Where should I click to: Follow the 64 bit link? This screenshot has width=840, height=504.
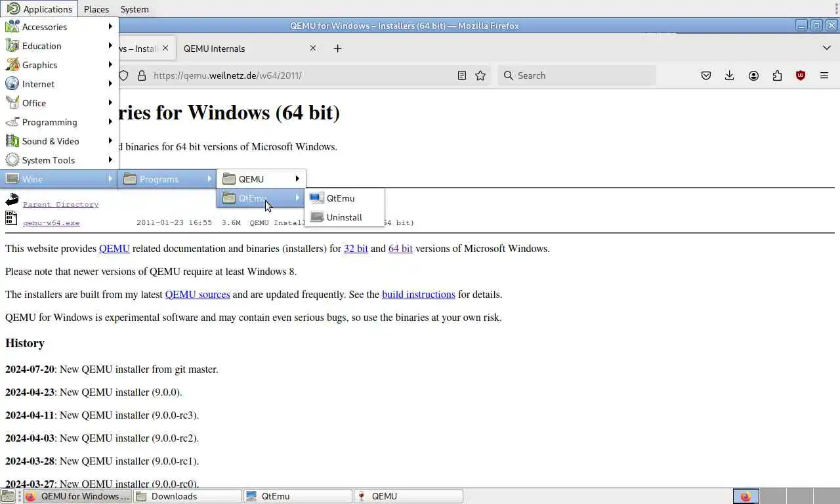pyautogui.click(x=400, y=249)
